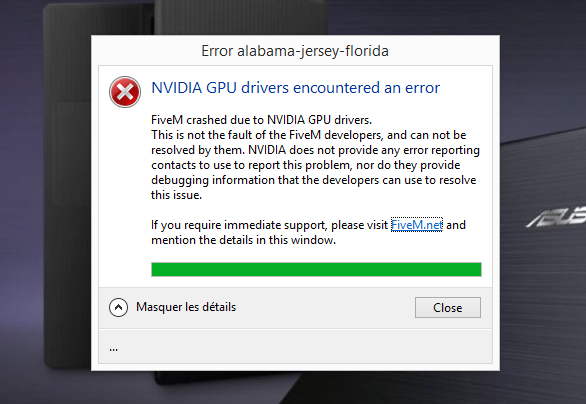
Task: Click the desktop wallpaper left of the dialog
Action: 45,202
